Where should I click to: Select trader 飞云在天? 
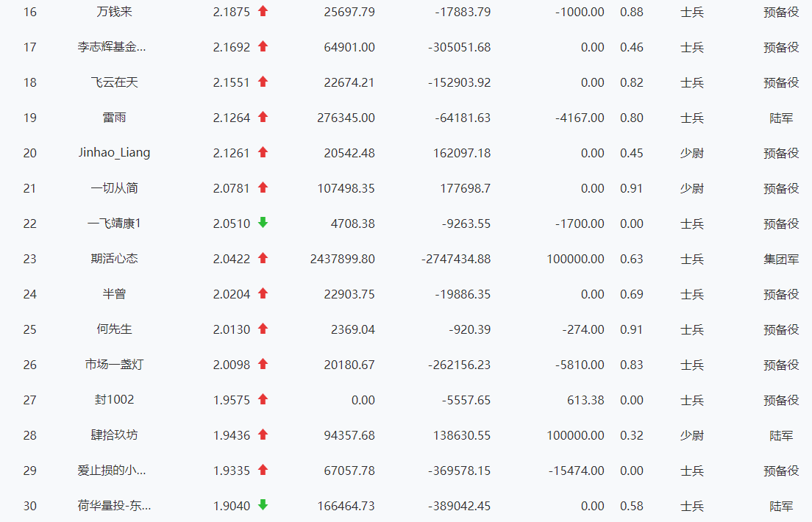(x=114, y=82)
